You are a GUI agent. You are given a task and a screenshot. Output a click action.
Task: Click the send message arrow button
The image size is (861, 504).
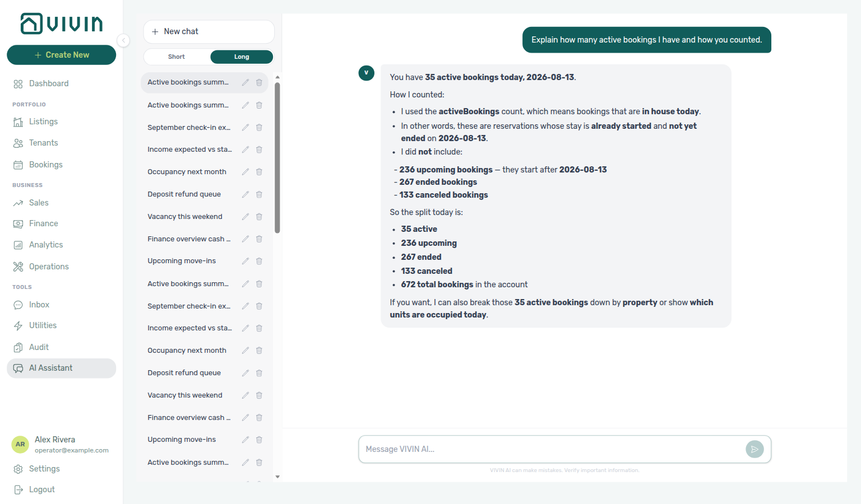click(754, 449)
